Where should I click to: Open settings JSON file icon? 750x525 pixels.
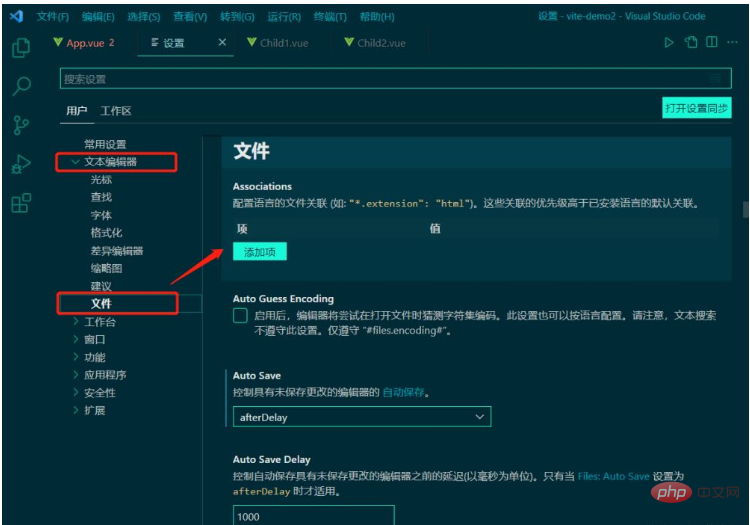(691, 43)
